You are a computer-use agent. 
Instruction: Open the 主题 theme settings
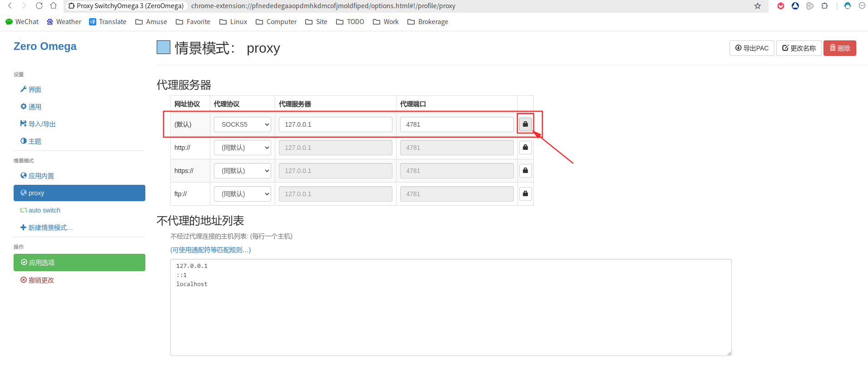(31, 141)
